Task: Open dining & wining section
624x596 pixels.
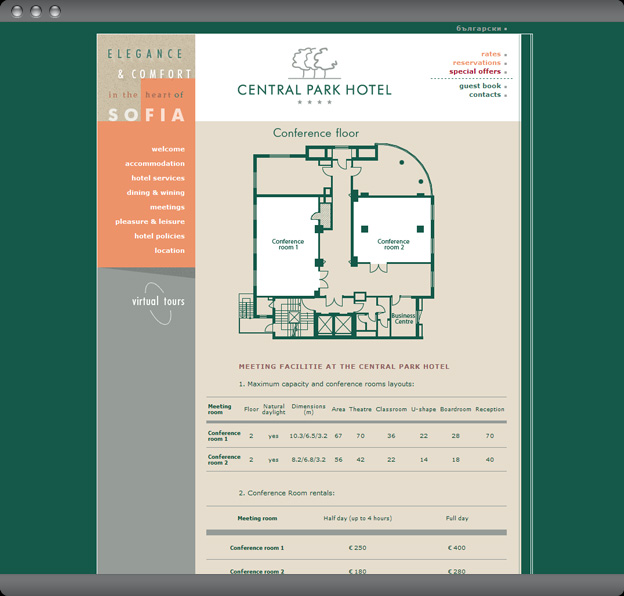Action: (156, 193)
